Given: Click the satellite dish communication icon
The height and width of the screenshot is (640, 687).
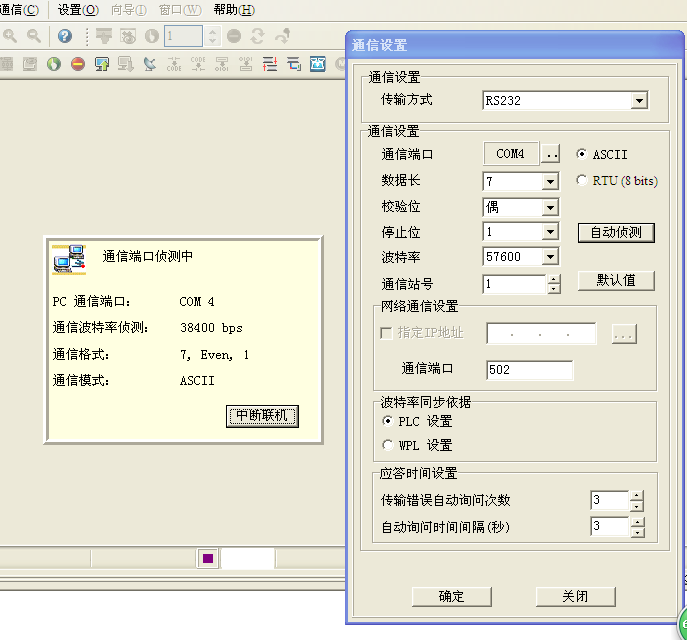Looking at the screenshot, I should pyautogui.click(x=150, y=64).
